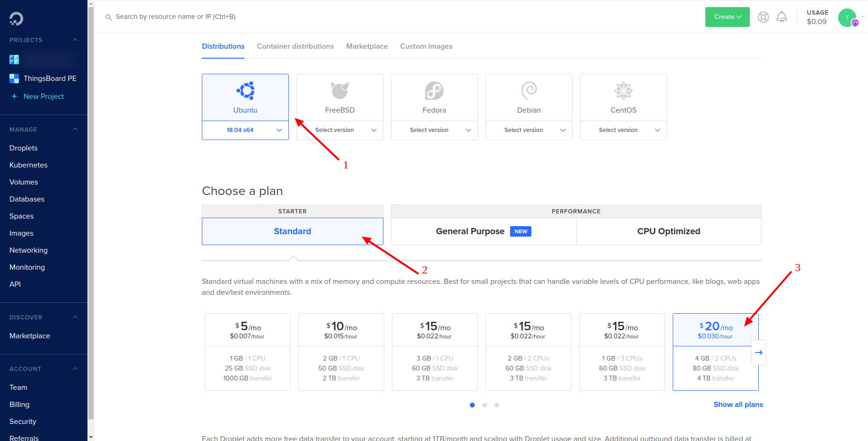868x441 pixels.
Task: Collapse the MANAGE sidebar section
Action: (75, 129)
